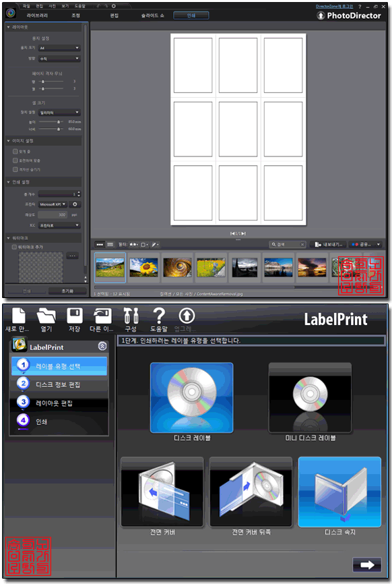Open the A4 paper size dropdown
392x584 pixels.
(59, 48)
